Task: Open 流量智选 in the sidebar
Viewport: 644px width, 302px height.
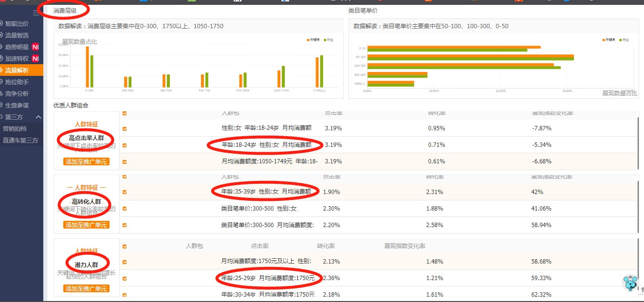Action: (x=17, y=35)
